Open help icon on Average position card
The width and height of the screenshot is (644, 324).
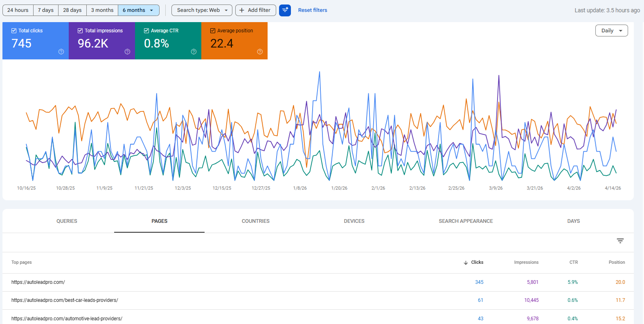pos(260,52)
